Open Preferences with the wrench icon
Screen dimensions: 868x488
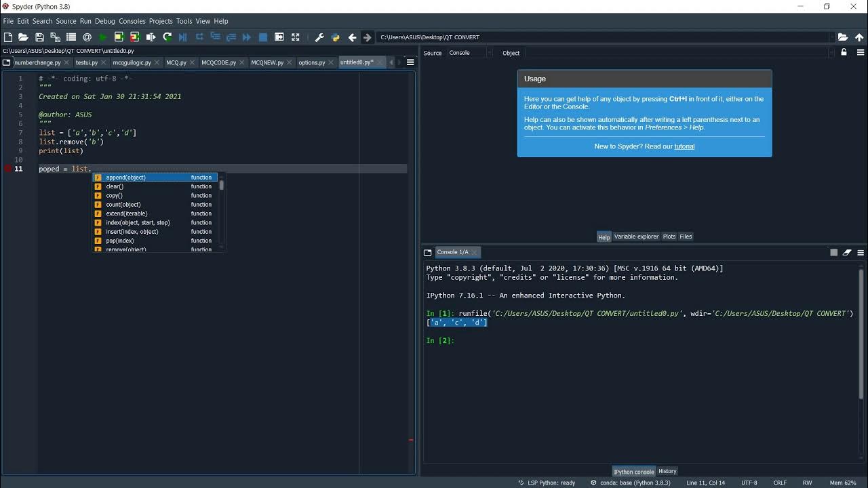[319, 37]
